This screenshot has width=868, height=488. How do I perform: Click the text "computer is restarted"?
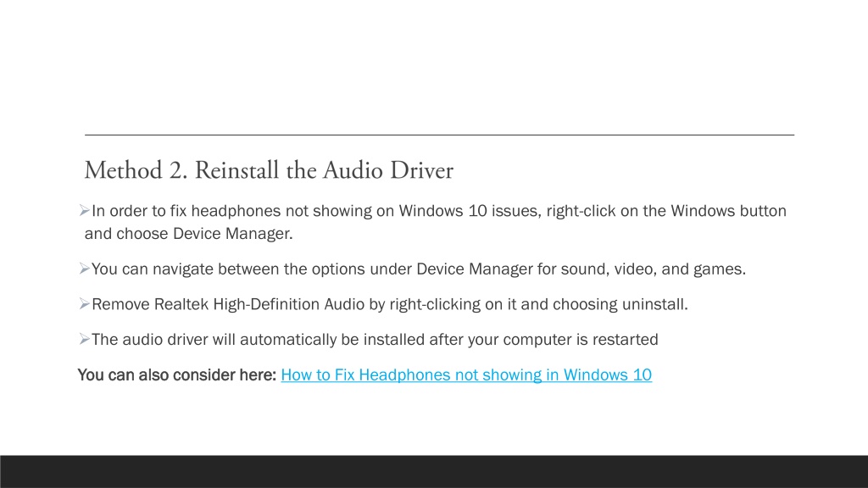coord(580,339)
